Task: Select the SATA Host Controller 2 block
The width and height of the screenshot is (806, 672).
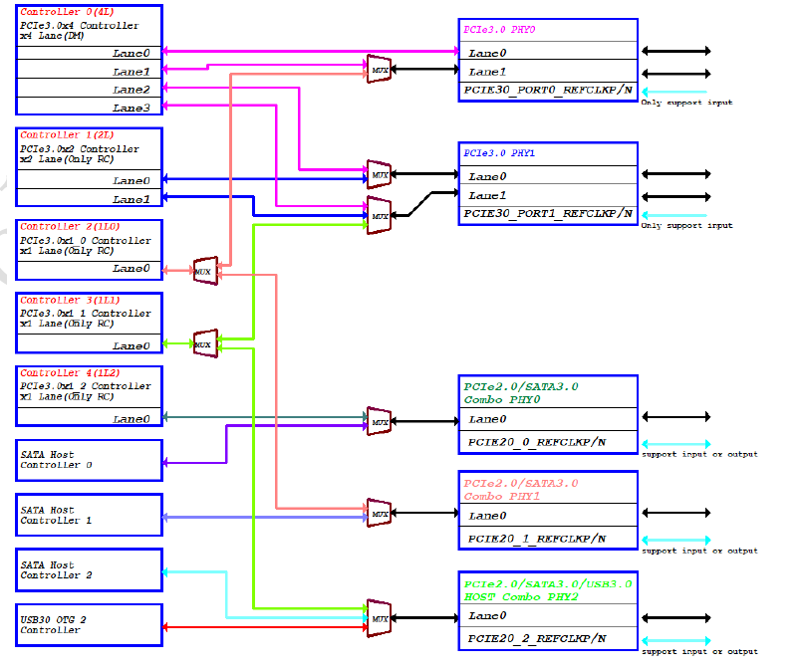Action: [90, 570]
